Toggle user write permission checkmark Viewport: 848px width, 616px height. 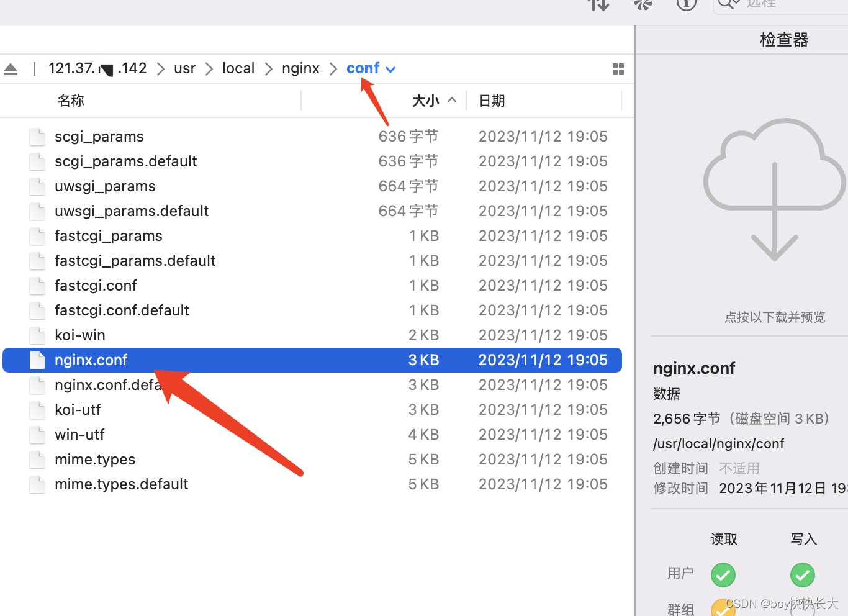coord(803,575)
